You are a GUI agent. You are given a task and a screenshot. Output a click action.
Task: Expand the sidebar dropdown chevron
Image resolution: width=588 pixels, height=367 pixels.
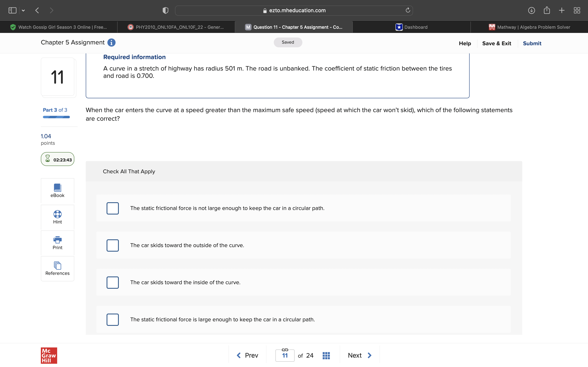[x=23, y=10]
